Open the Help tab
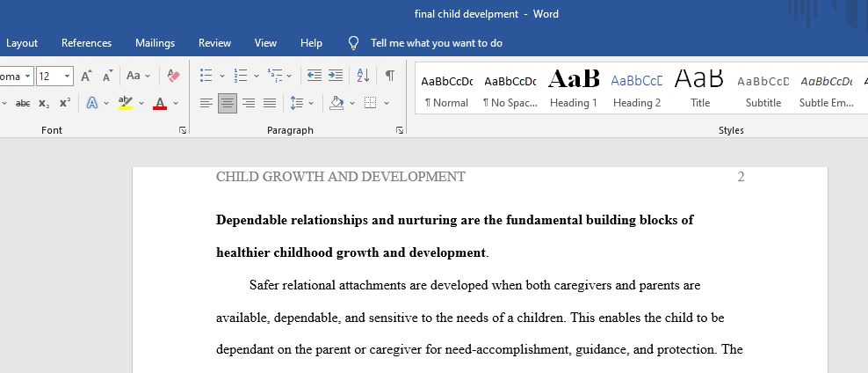868x373 pixels. (311, 43)
